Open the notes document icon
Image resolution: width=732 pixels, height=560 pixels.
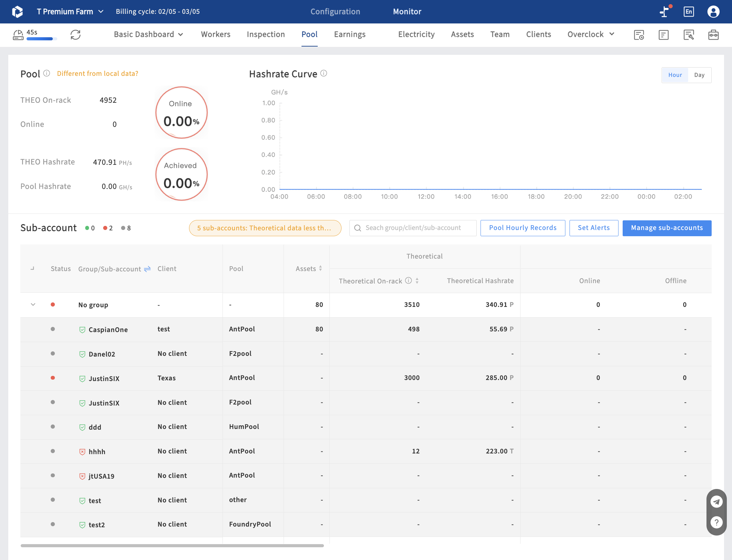click(x=663, y=35)
